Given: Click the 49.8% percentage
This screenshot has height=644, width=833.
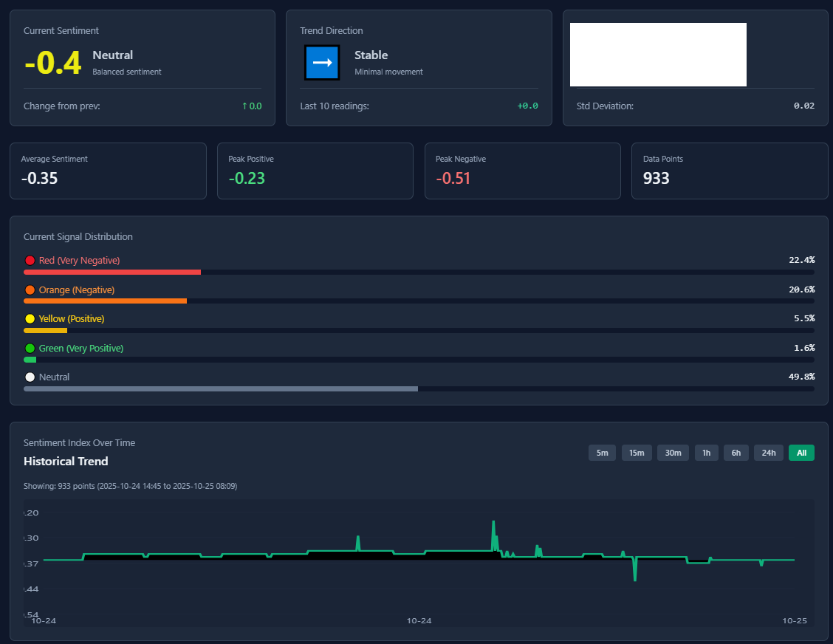Looking at the screenshot, I should click(802, 377).
